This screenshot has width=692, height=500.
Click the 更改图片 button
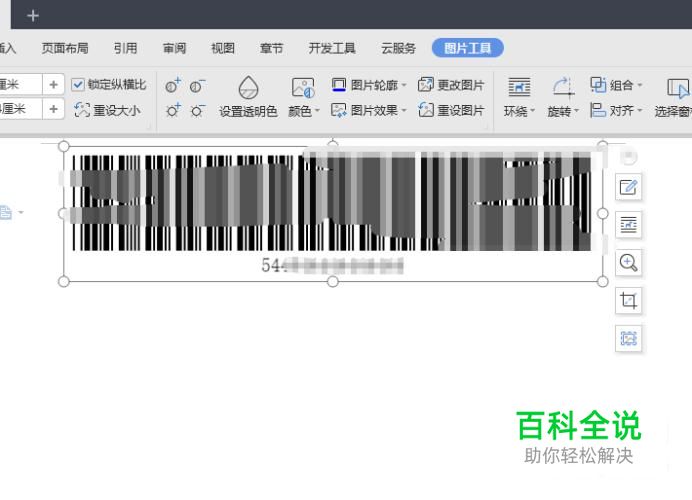pos(451,84)
